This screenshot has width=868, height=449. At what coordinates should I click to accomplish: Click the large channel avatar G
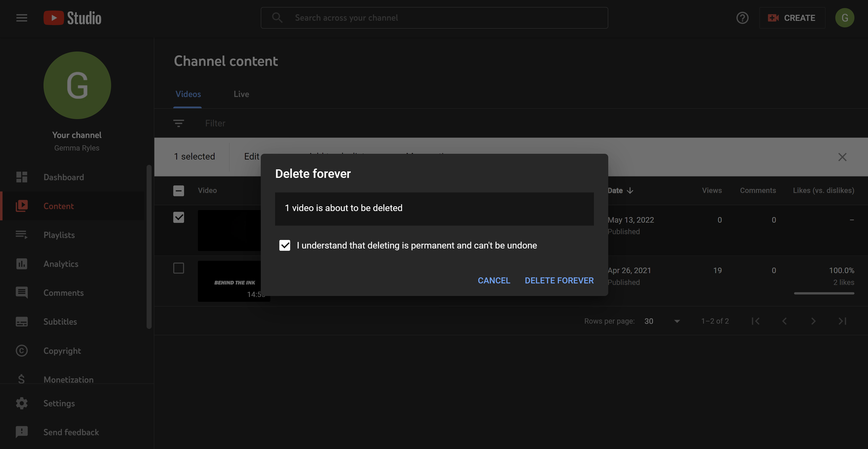tap(77, 85)
